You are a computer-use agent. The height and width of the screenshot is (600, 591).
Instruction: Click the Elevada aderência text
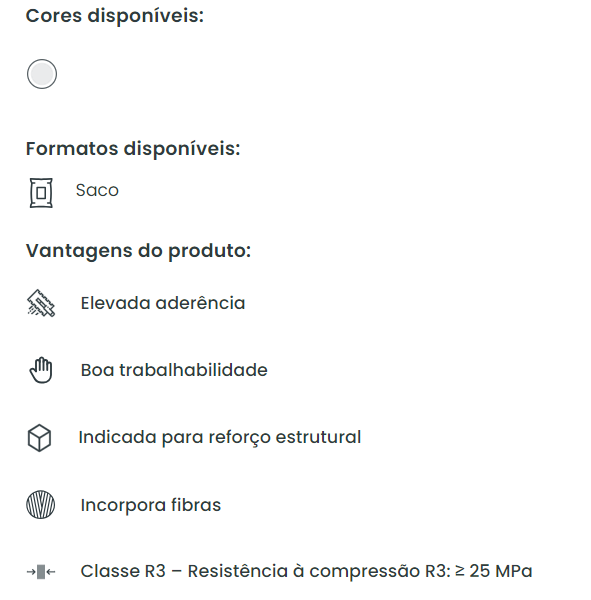163,303
